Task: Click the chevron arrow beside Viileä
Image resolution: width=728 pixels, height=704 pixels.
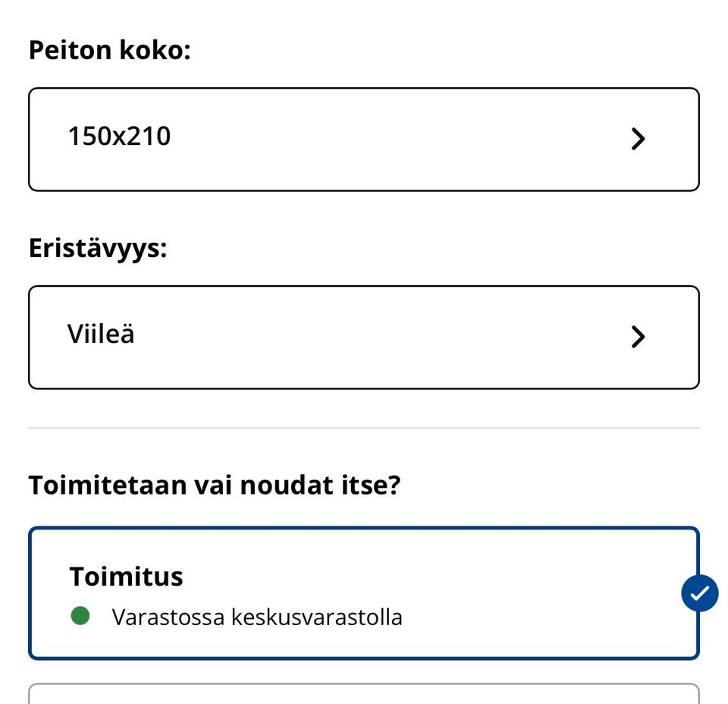Action: click(639, 337)
